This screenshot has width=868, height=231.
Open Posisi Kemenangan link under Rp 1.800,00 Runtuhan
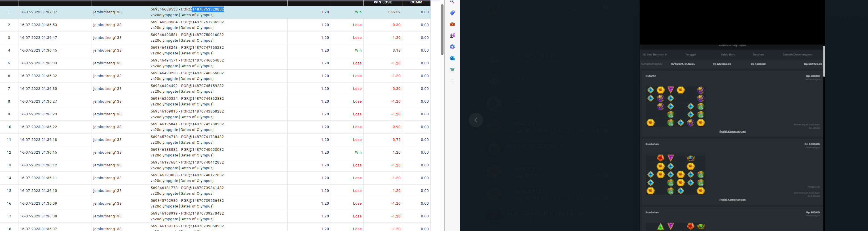pyautogui.click(x=732, y=200)
